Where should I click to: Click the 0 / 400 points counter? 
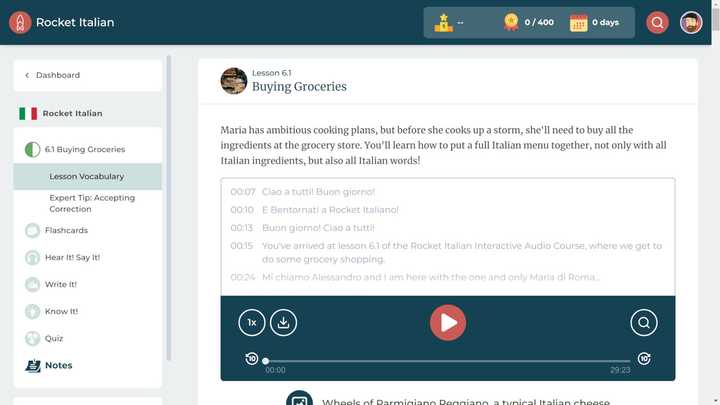pyautogui.click(x=539, y=22)
